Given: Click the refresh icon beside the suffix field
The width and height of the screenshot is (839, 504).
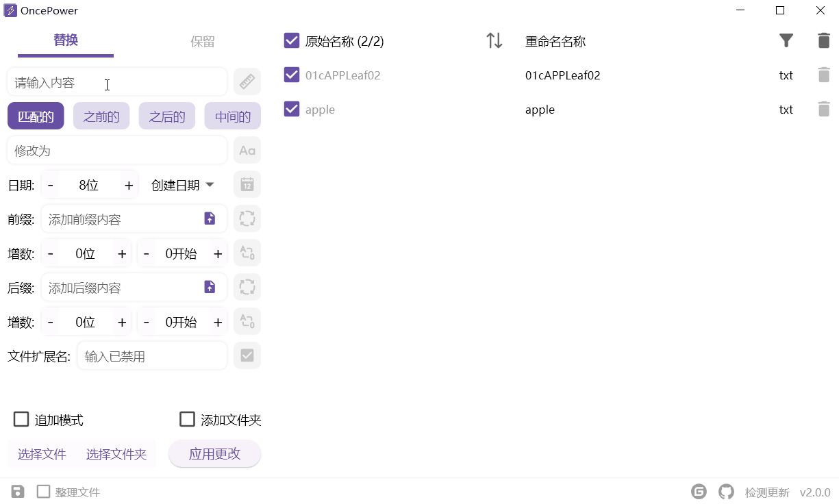Looking at the screenshot, I should pyautogui.click(x=247, y=287).
